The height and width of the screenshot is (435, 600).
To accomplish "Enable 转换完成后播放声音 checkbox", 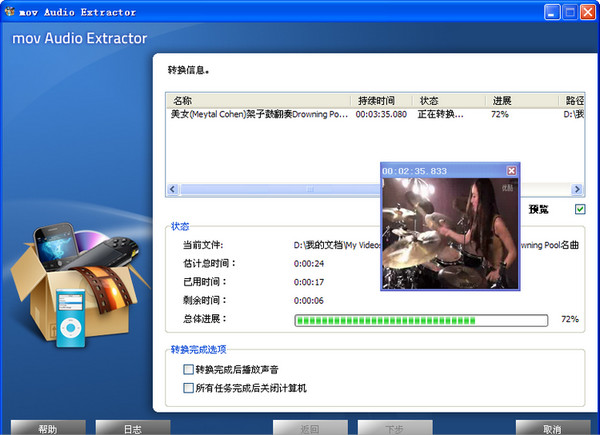I will tap(188, 369).
